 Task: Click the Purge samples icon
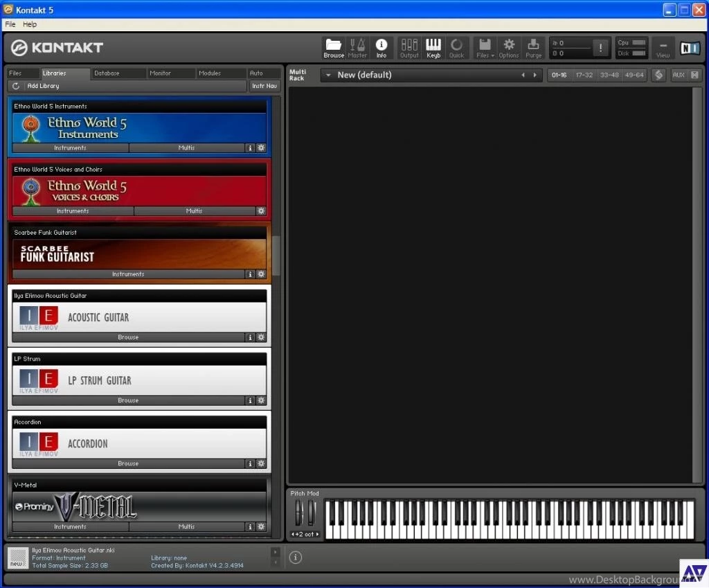(533, 48)
